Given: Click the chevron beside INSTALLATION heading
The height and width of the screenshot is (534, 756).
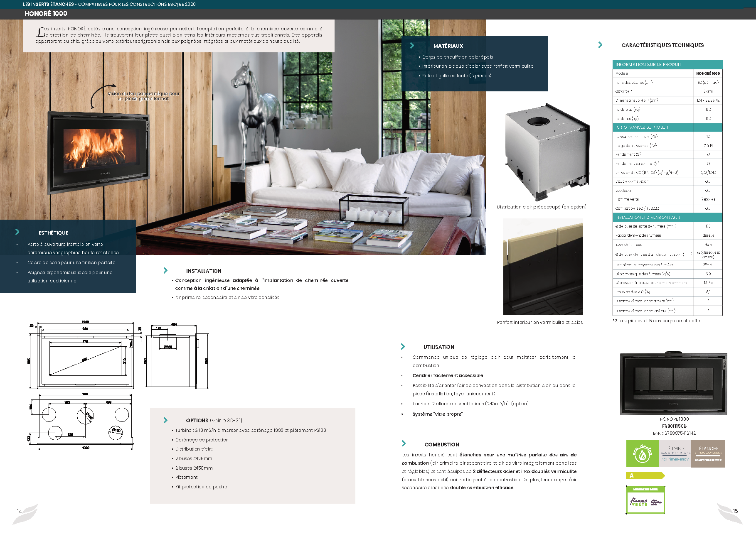Looking at the screenshot, I should point(165,270).
